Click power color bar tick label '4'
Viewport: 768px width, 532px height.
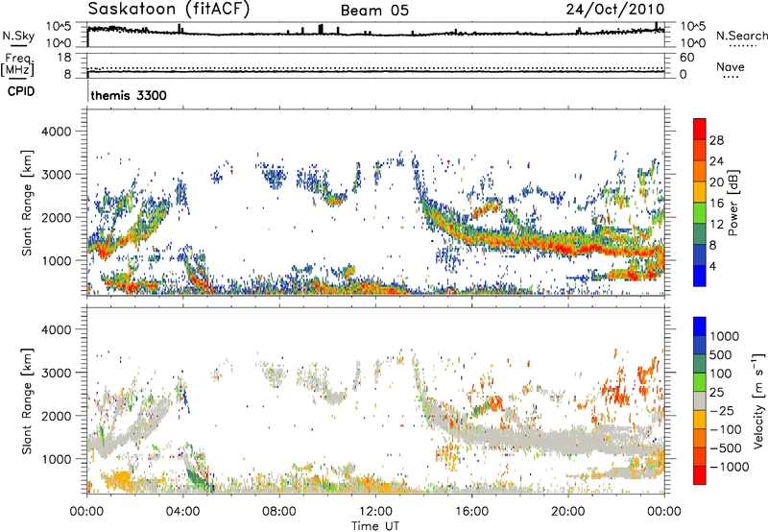[712, 266]
